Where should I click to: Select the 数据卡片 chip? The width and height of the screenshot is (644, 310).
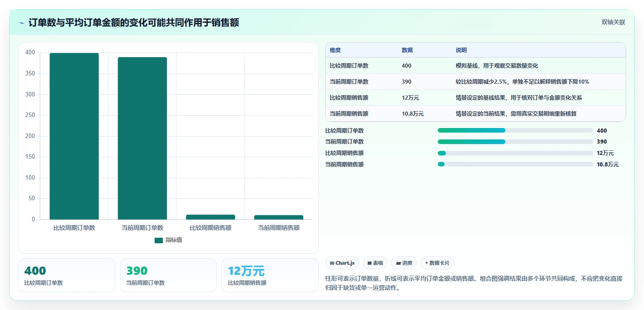[437, 263]
